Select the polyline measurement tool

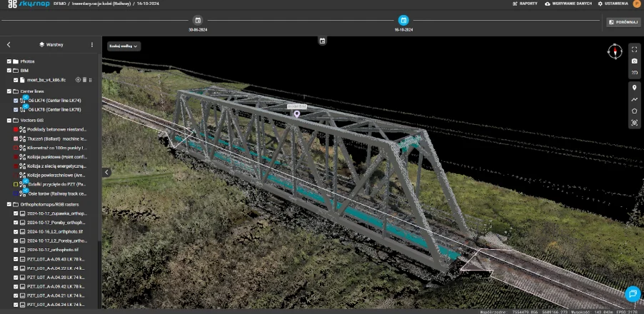pos(634,99)
